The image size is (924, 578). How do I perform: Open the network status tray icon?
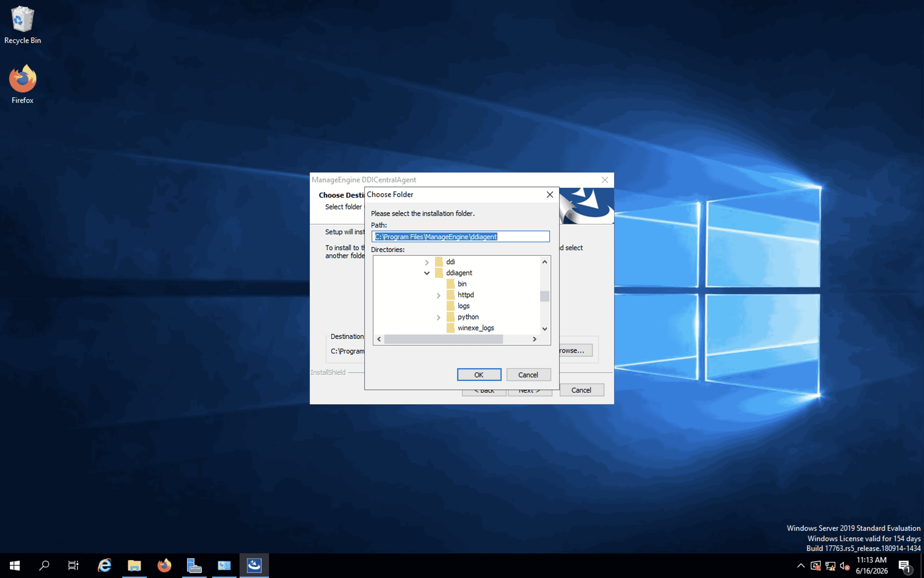click(x=830, y=566)
